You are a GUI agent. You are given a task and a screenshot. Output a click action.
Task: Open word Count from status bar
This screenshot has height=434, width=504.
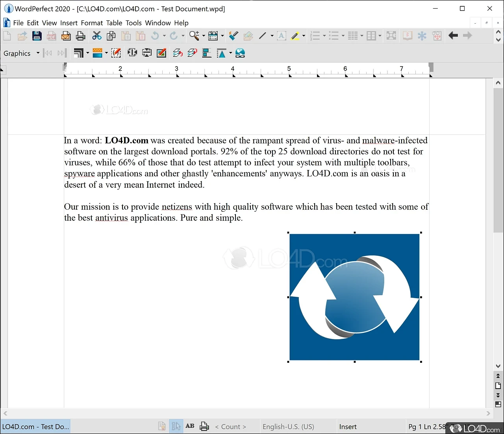click(x=231, y=427)
